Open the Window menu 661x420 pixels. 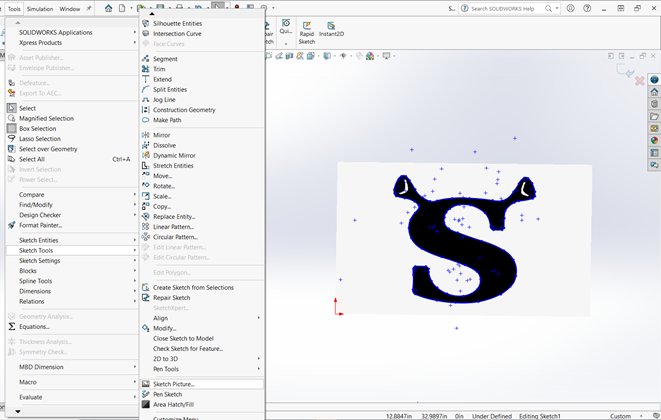70,8
